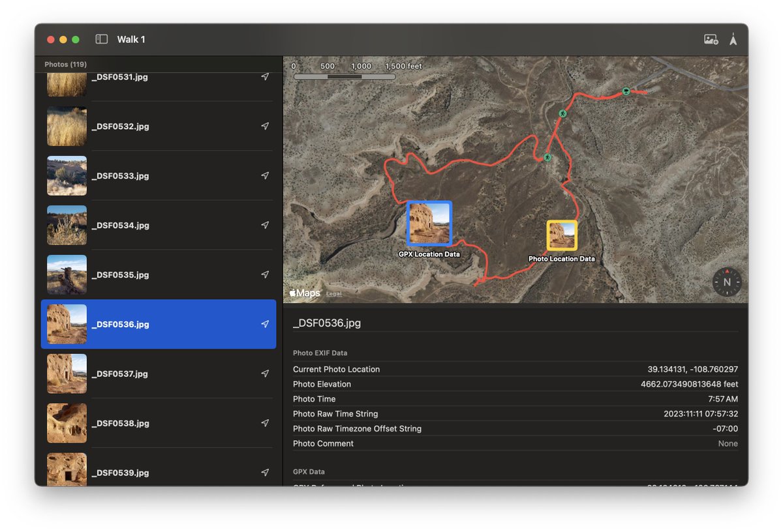
Task: Click the GPX Location Data map pin
Action: pyautogui.click(x=429, y=224)
